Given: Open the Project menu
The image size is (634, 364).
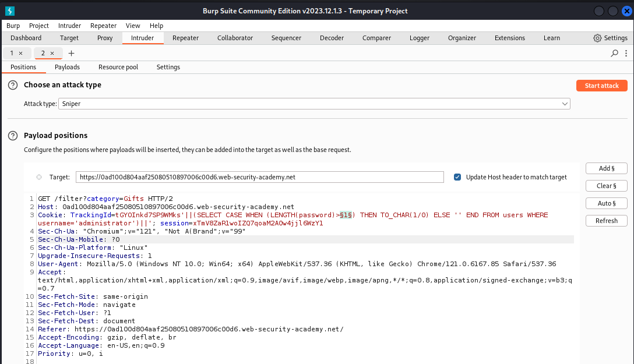Looking at the screenshot, I should coord(39,26).
